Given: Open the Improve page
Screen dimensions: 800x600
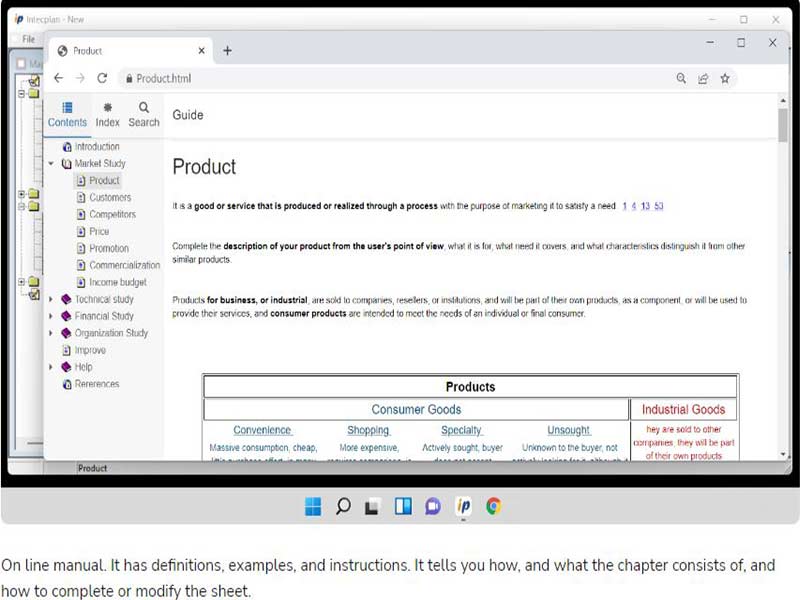Looking at the screenshot, I should [x=90, y=350].
